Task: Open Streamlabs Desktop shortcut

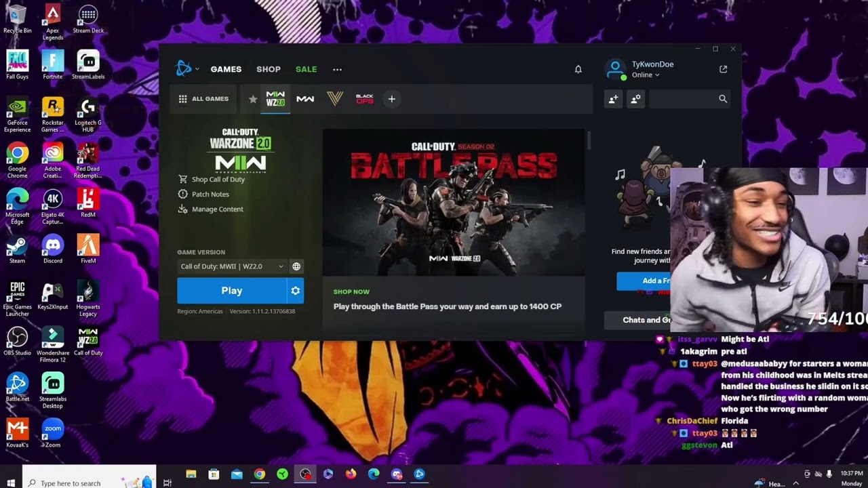Action: 53,390
